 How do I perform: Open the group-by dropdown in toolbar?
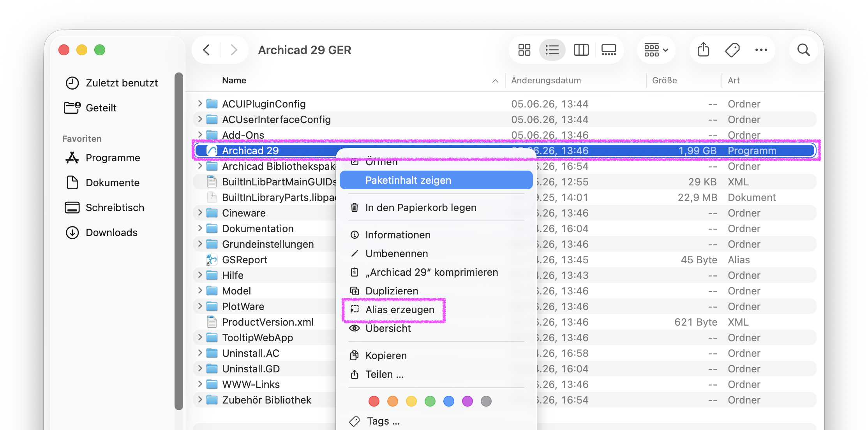tap(656, 50)
